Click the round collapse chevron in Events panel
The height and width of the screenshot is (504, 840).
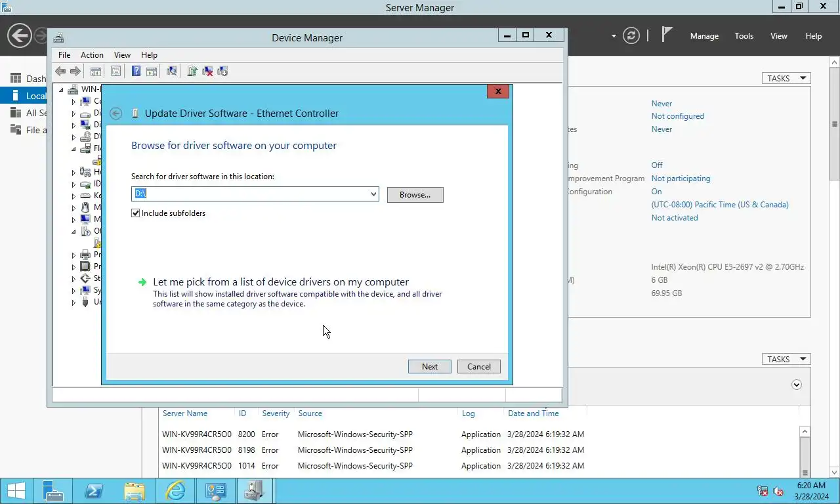(797, 385)
